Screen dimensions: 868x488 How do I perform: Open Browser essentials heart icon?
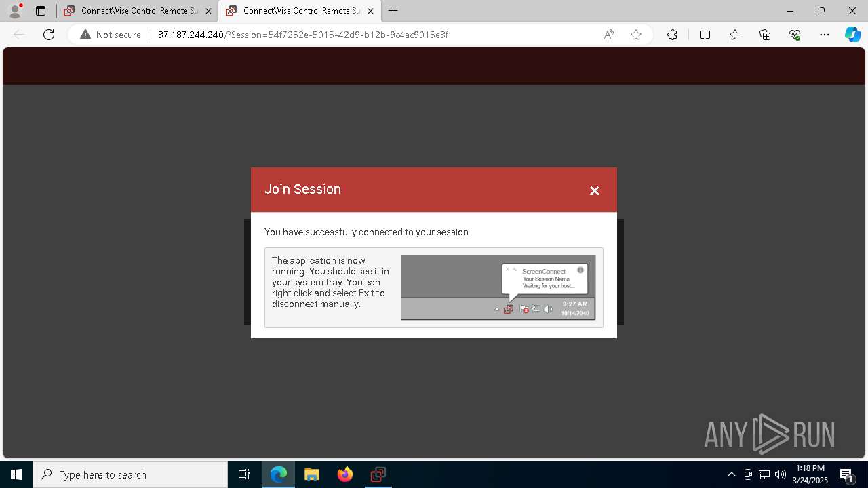coord(795,35)
